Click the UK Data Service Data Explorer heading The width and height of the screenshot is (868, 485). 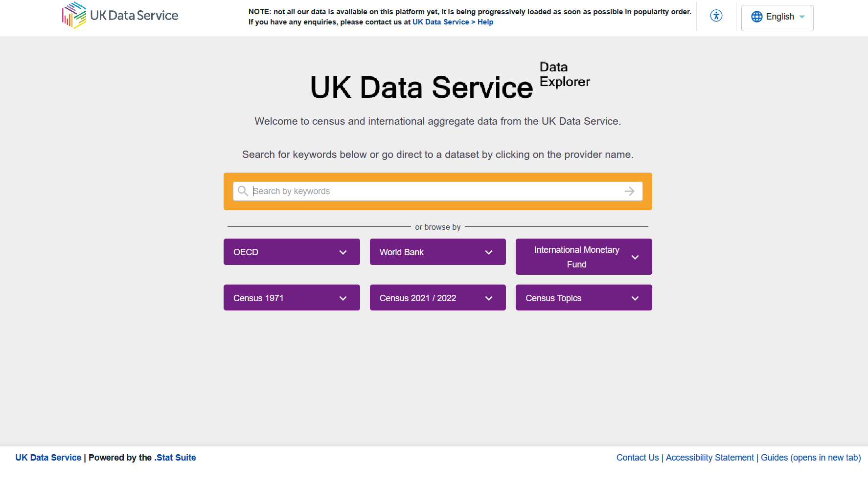click(450, 81)
